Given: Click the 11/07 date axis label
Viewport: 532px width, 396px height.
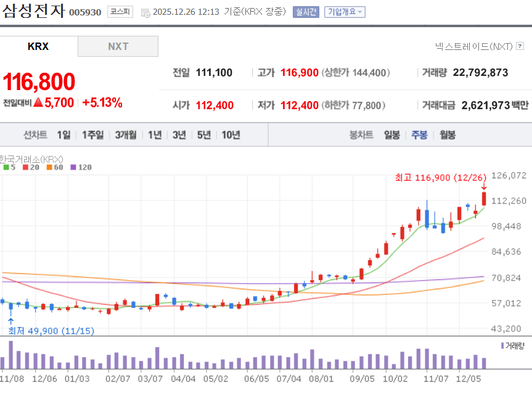Looking at the screenshot, I should [x=436, y=379].
